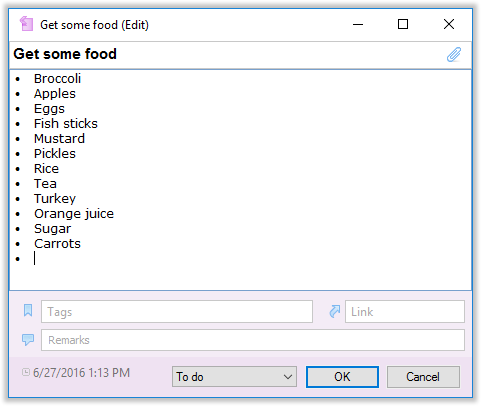Click the pink note icon in title bar
Image resolution: width=481 pixels, height=406 pixels.
[26, 24]
